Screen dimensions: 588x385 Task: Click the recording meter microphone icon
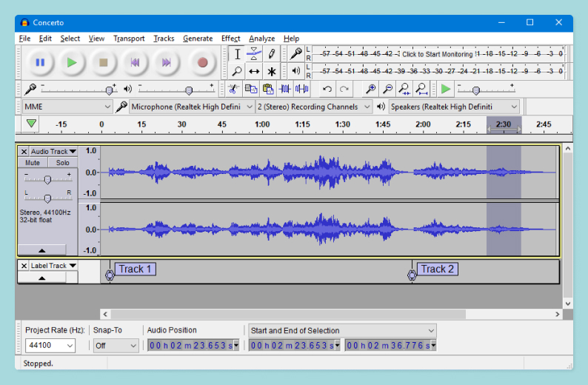[x=296, y=53]
